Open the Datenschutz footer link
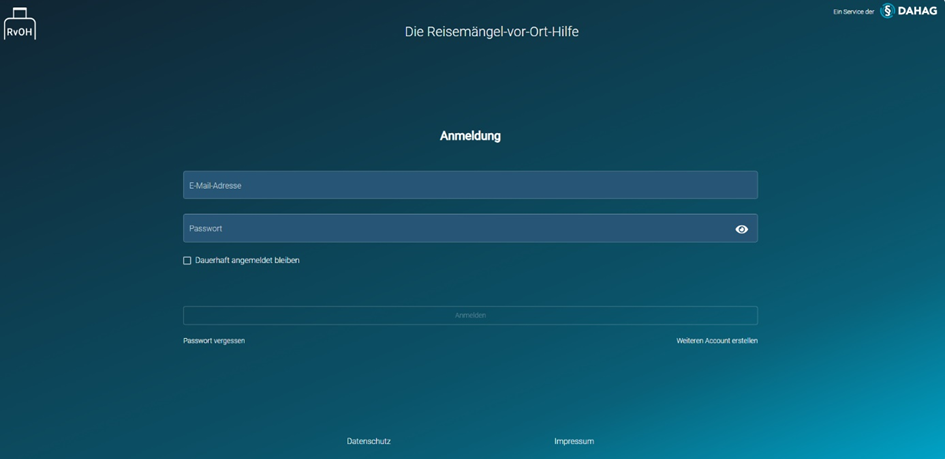 (x=368, y=441)
